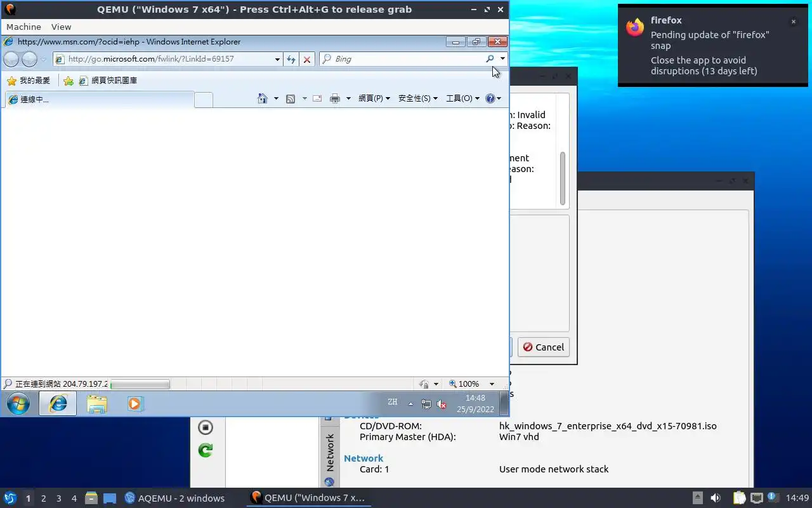This screenshot has width=812, height=508.
Task: Click the scrollbar in the AQEMU dialog
Action: [x=563, y=178]
